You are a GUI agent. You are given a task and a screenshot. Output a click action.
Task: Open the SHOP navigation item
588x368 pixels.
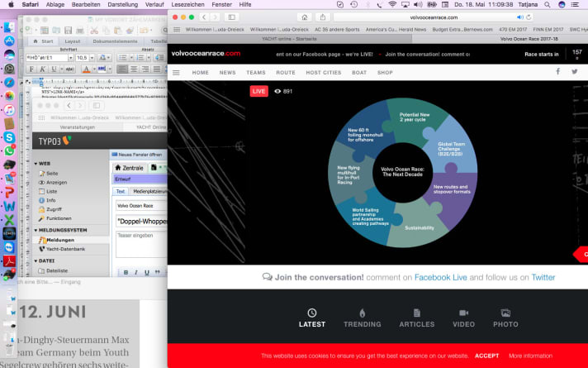coord(385,73)
